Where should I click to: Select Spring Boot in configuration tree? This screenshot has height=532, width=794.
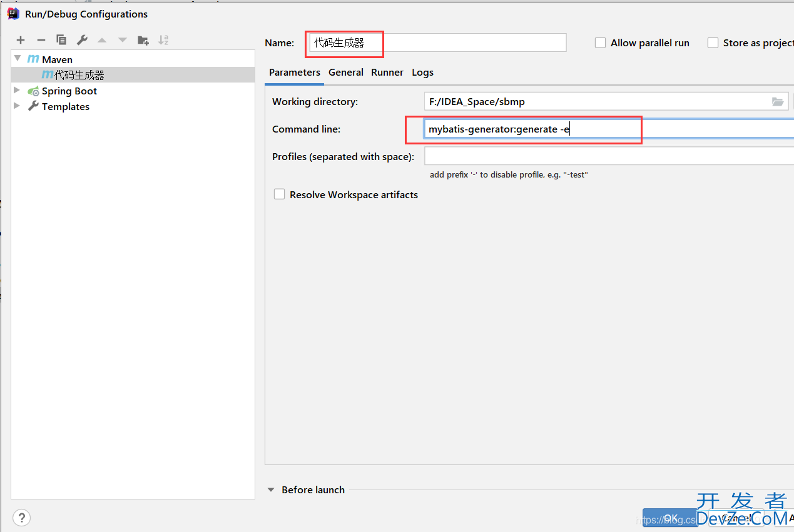(69, 91)
